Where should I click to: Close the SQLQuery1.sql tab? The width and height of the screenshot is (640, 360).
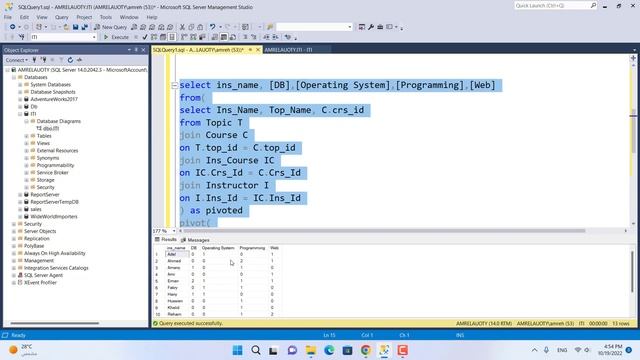coord(258,50)
